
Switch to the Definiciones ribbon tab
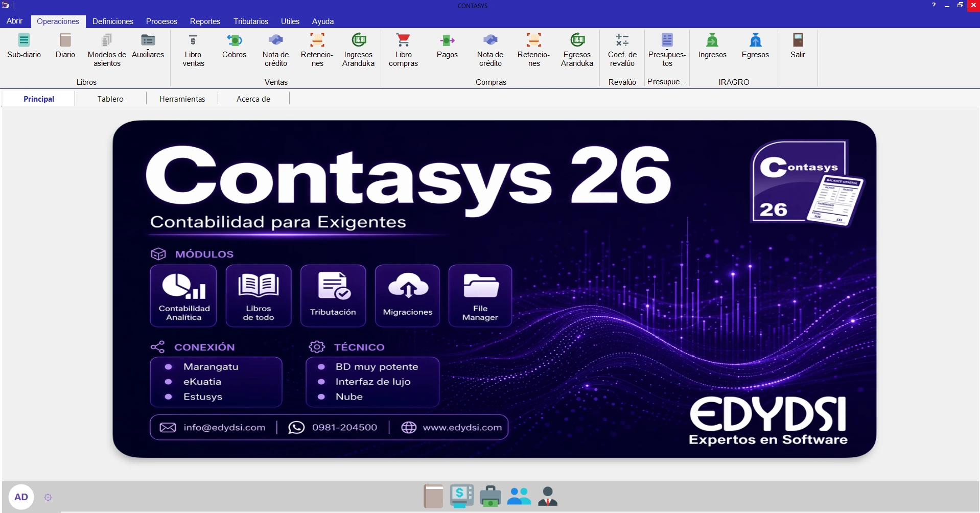click(113, 21)
